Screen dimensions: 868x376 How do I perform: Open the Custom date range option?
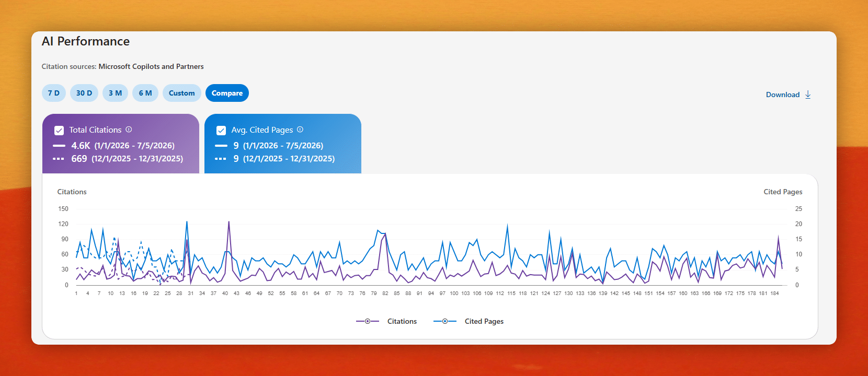(x=182, y=93)
